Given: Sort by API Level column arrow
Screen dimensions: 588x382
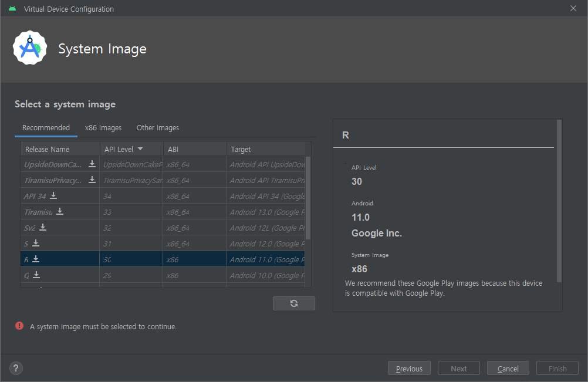Looking at the screenshot, I should click(x=140, y=149).
